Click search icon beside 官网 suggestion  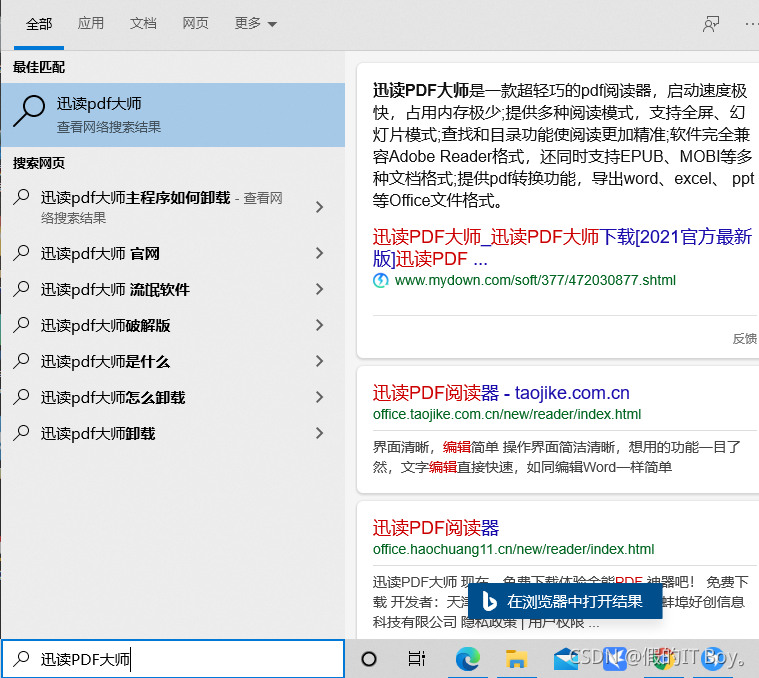pyautogui.click(x=21, y=253)
